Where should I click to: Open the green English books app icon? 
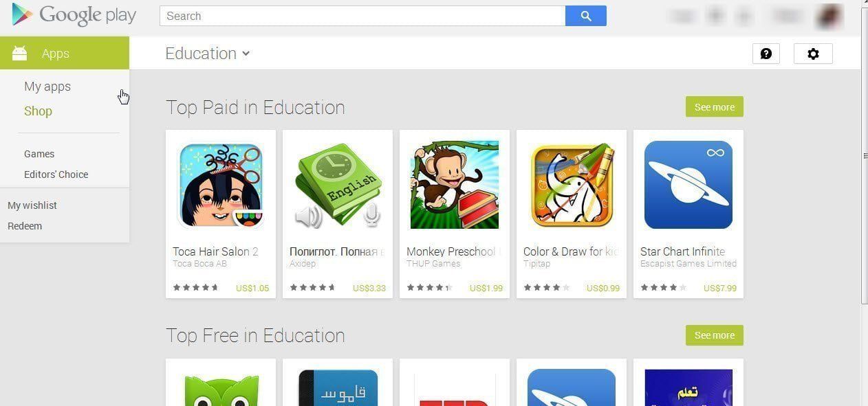(x=338, y=185)
